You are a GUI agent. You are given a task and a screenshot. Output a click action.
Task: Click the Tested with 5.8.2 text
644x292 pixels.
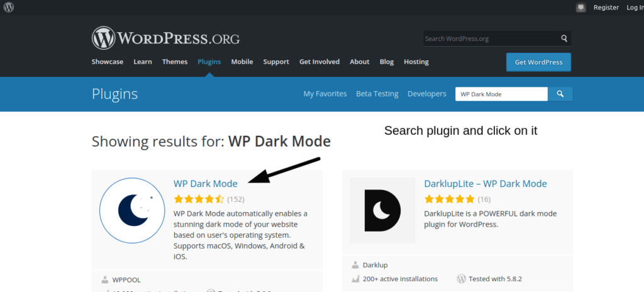click(x=496, y=279)
